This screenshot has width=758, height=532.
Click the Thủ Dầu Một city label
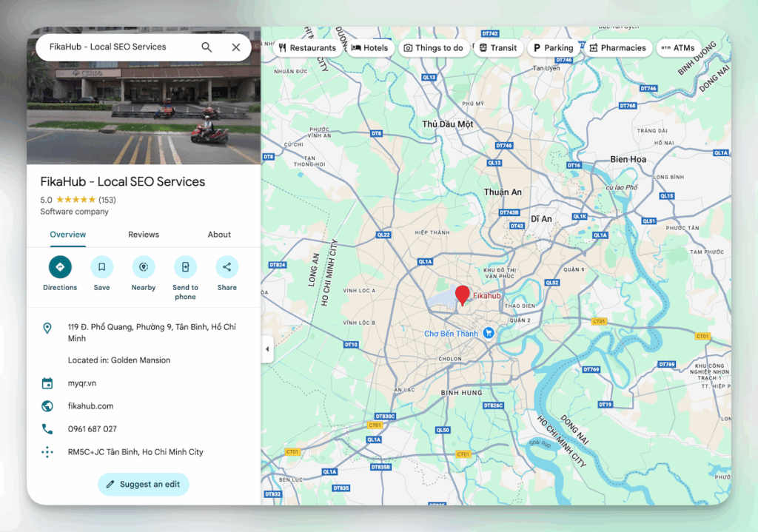pyautogui.click(x=448, y=124)
